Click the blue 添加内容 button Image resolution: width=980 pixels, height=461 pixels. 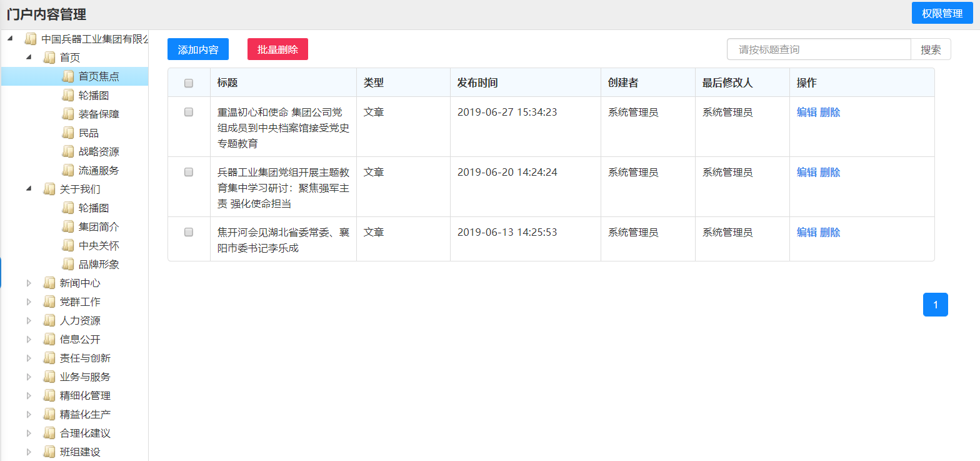coord(198,49)
